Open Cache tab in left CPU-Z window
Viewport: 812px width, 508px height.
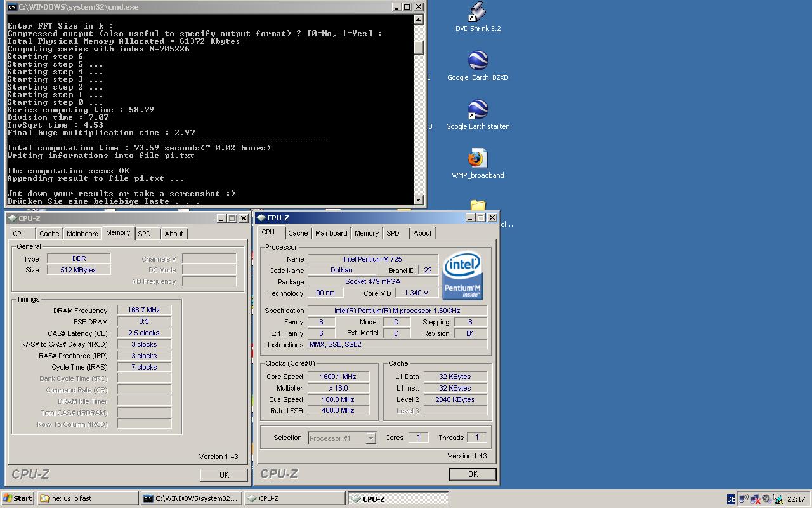(49, 234)
